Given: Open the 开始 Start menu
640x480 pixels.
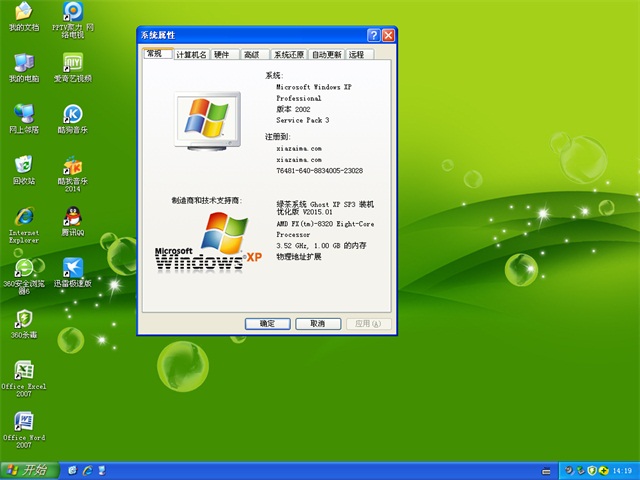Looking at the screenshot, I should [x=28, y=469].
